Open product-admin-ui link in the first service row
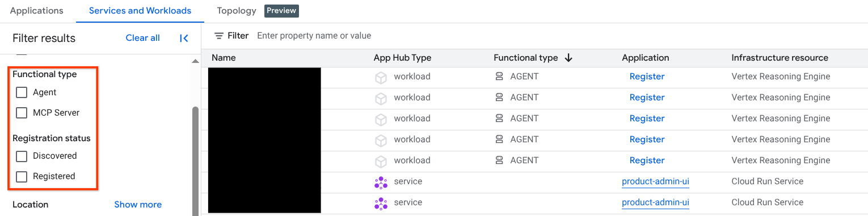 pos(655,181)
